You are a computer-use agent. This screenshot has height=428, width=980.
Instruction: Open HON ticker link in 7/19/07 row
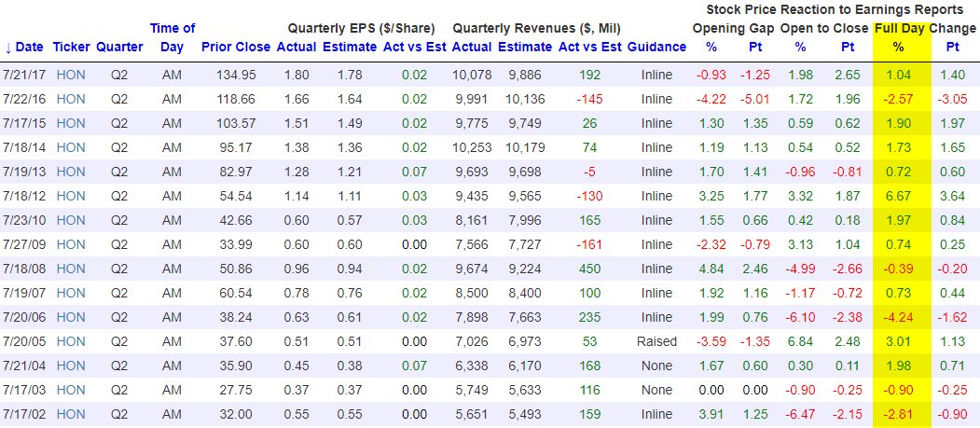[71, 293]
